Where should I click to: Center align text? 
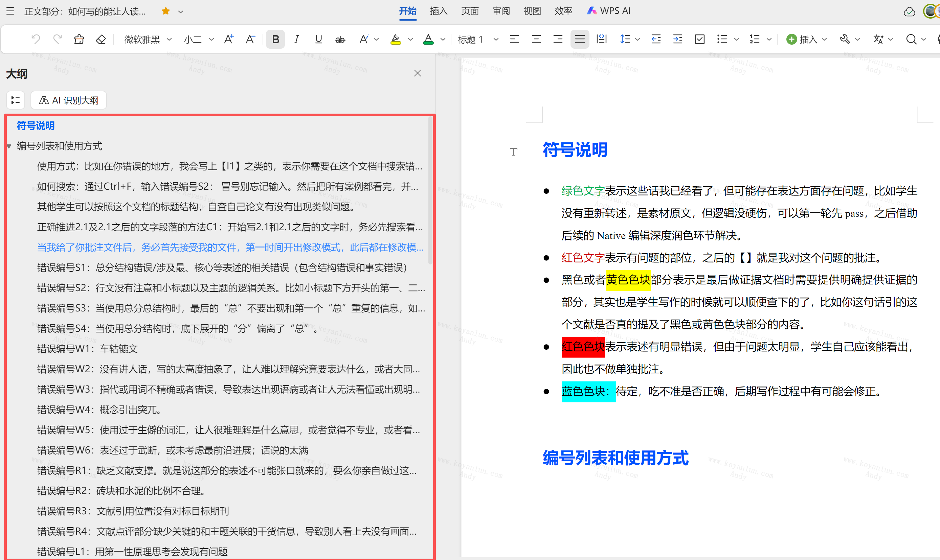click(x=536, y=39)
